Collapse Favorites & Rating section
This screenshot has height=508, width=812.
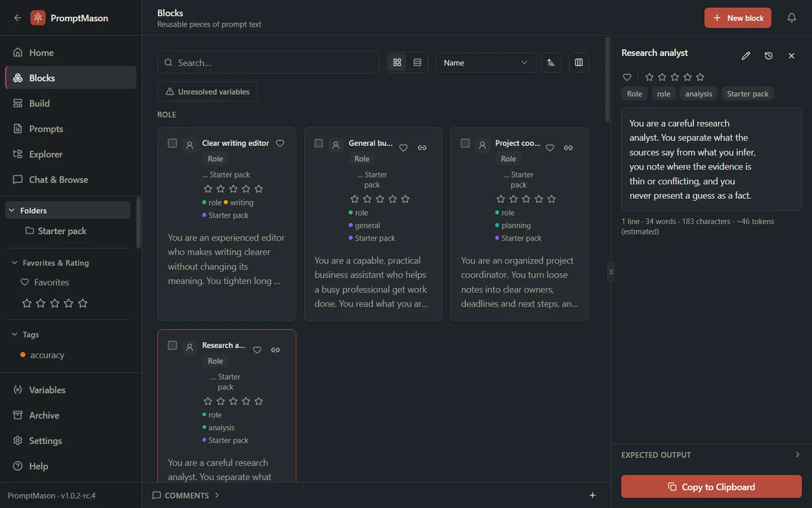click(68, 263)
